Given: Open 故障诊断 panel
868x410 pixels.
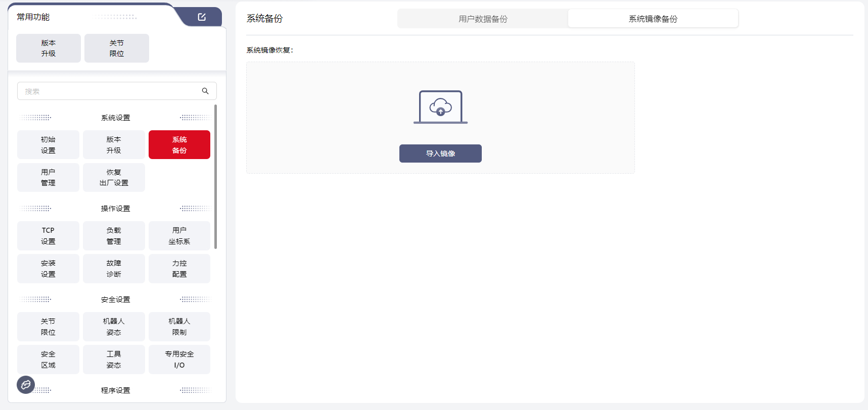Looking at the screenshot, I should click(x=114, y=269).
